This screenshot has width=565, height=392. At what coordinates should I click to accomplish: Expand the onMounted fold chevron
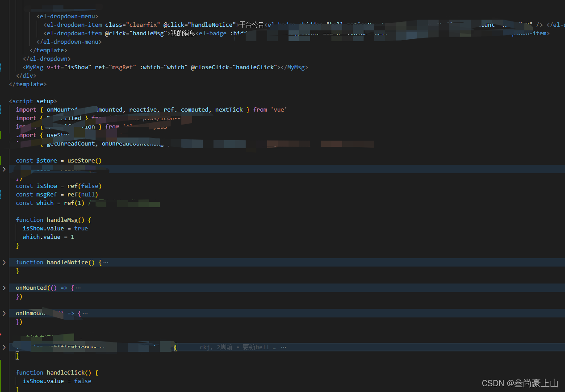(4, 288)
